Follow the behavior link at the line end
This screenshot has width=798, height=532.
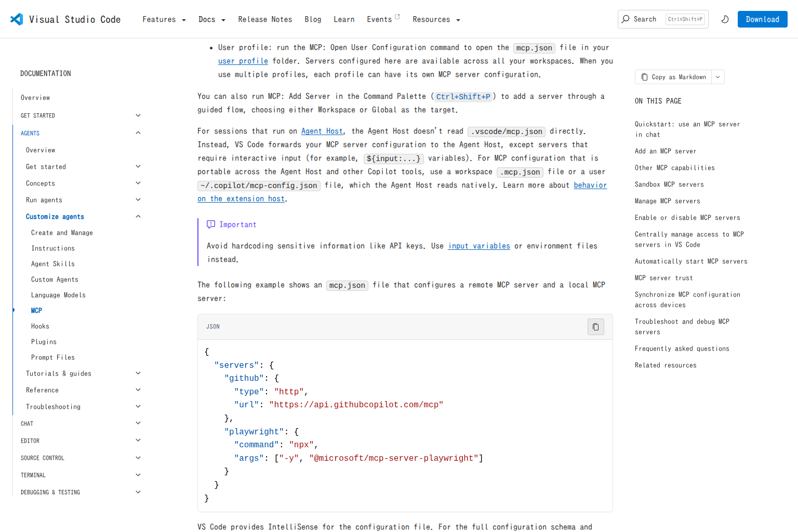tap(590, 185)
